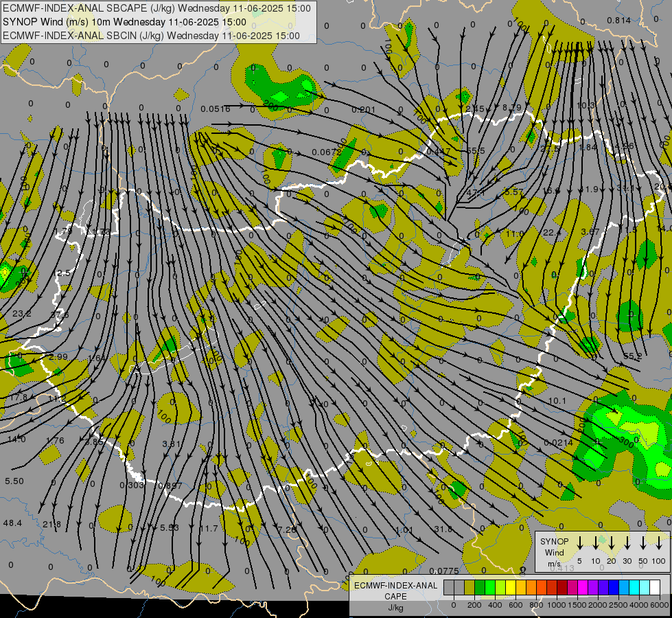This screenshot has height=618, width=672.
Task: Click the 55.5 CIN value on the map
Action: point(476,150)
